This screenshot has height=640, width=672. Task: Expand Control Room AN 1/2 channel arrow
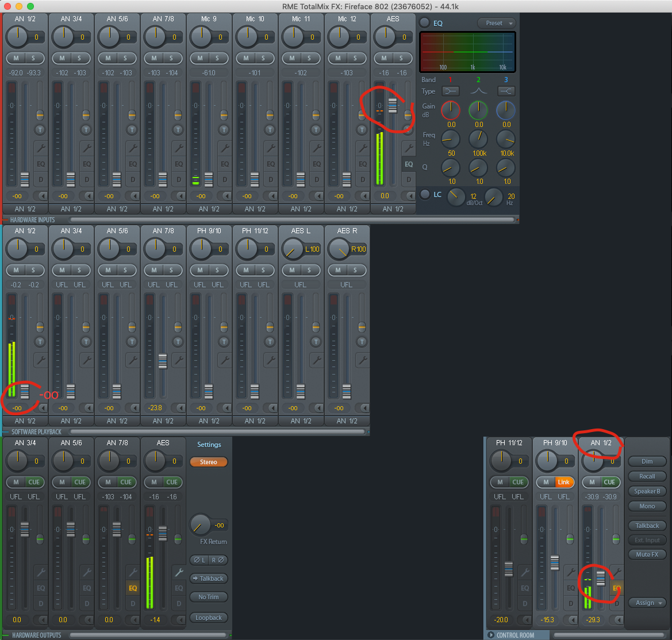[619, 620]
